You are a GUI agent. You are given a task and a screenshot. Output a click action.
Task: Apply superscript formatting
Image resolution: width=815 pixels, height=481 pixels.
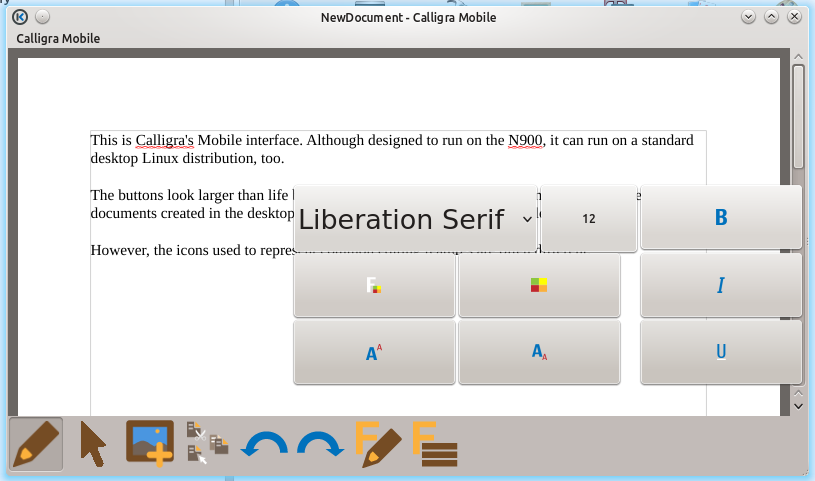tap(374, 352)
